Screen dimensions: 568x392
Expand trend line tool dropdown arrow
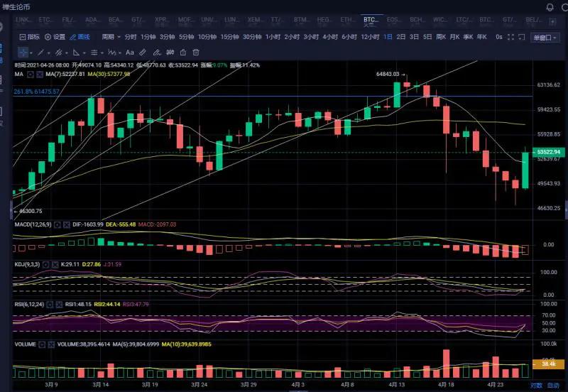48,53
